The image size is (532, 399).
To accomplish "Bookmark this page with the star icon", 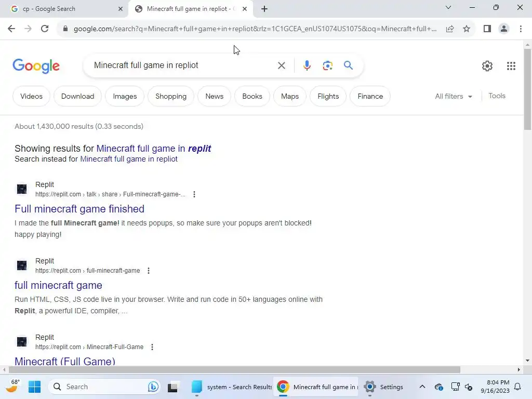I will pos(467,29).
